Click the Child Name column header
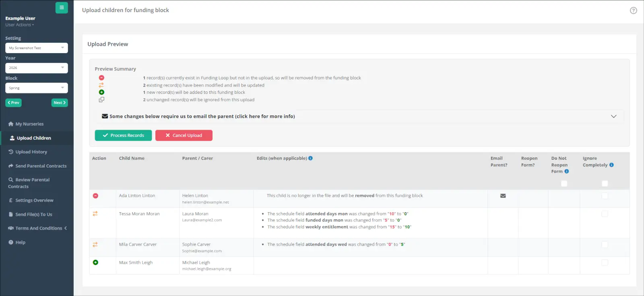This screenshot has height=296, width=644. coord(132,158)
